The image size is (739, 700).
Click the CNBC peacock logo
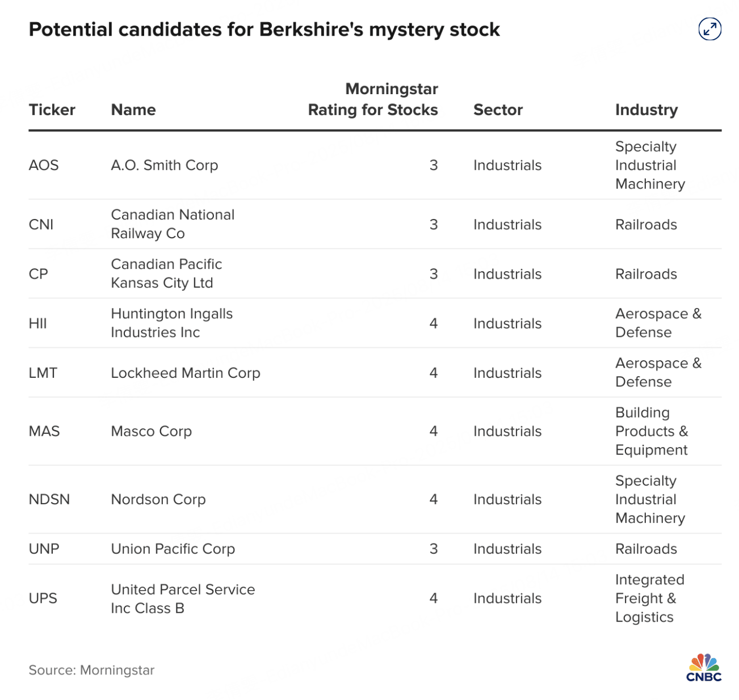(704, 668)
